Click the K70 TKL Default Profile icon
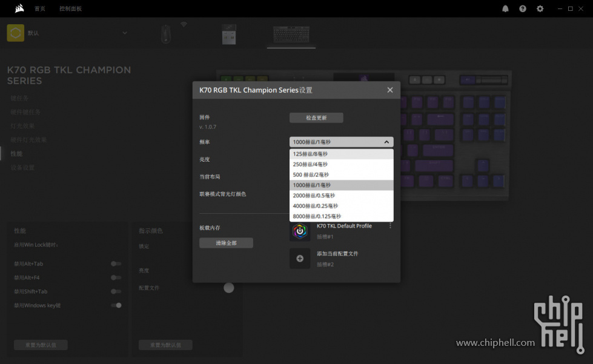The height and width of the screenshot is (364, 593). pos(299,231)
